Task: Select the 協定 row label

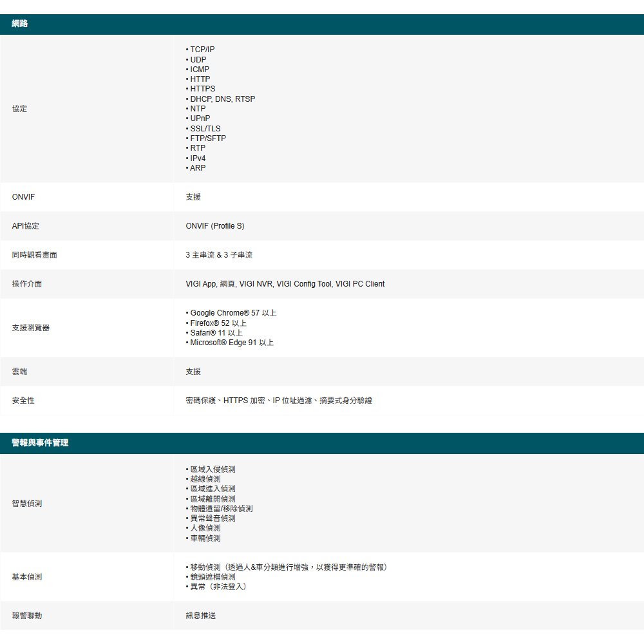Action: (x=19, y=109)
